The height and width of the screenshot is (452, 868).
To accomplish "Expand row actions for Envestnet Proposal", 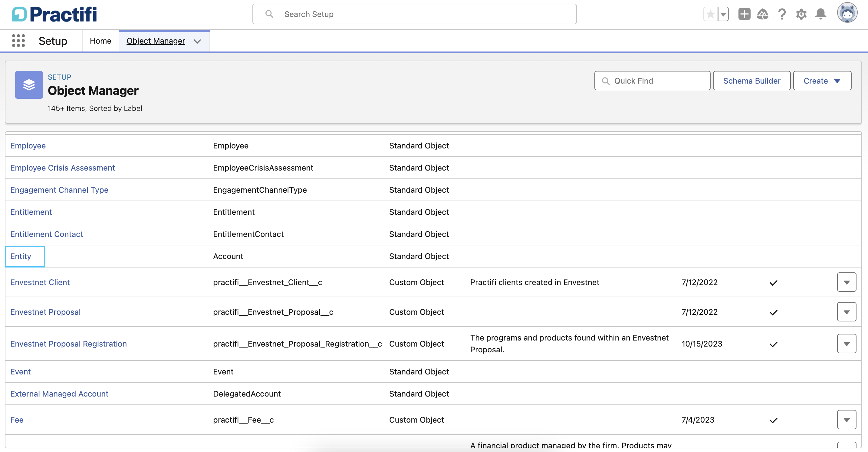I will [x=847, y=312].
